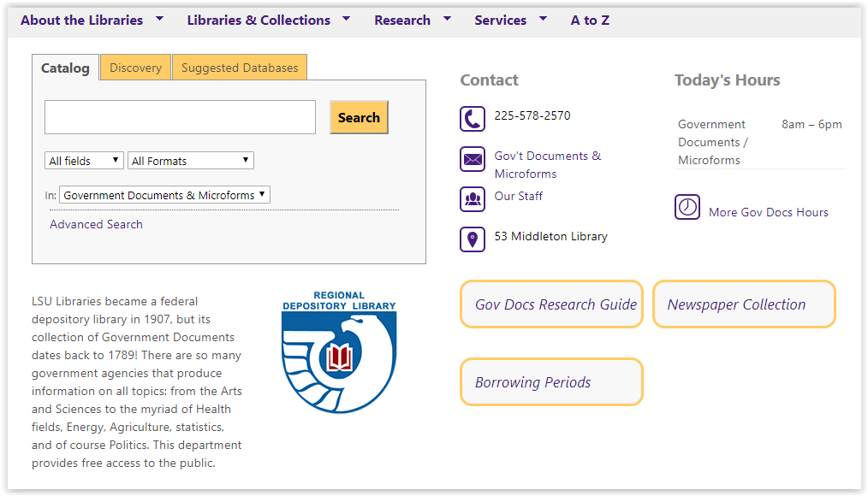Open the All Formats dropdown
Viewport: 868px width, 496px height.
click(x=191, y=161)
